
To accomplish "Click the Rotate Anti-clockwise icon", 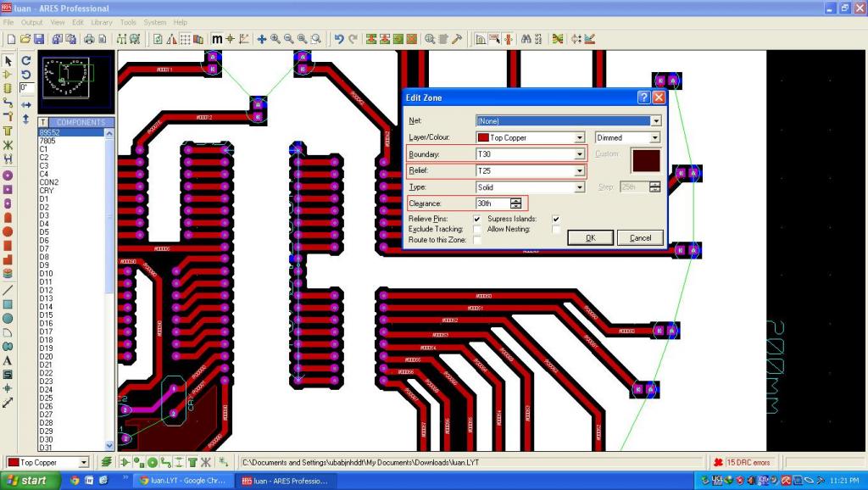I will (26, 75).
